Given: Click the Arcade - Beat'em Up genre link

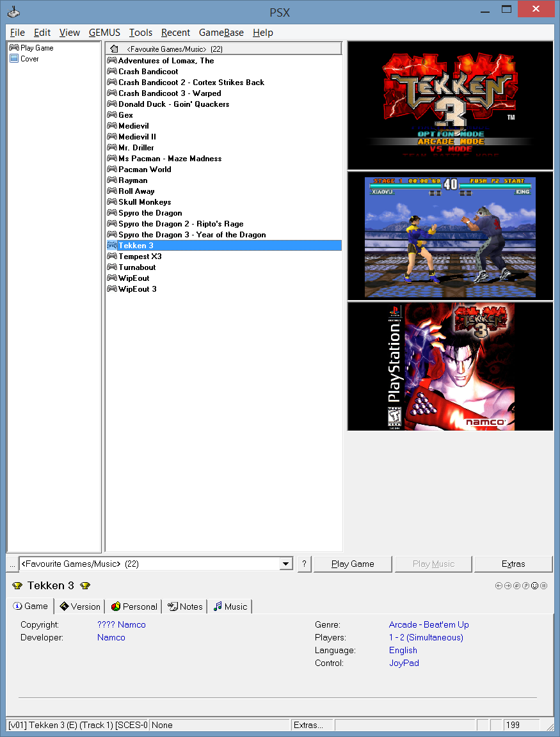Looking at the screenshot, I should pos(429,624).
